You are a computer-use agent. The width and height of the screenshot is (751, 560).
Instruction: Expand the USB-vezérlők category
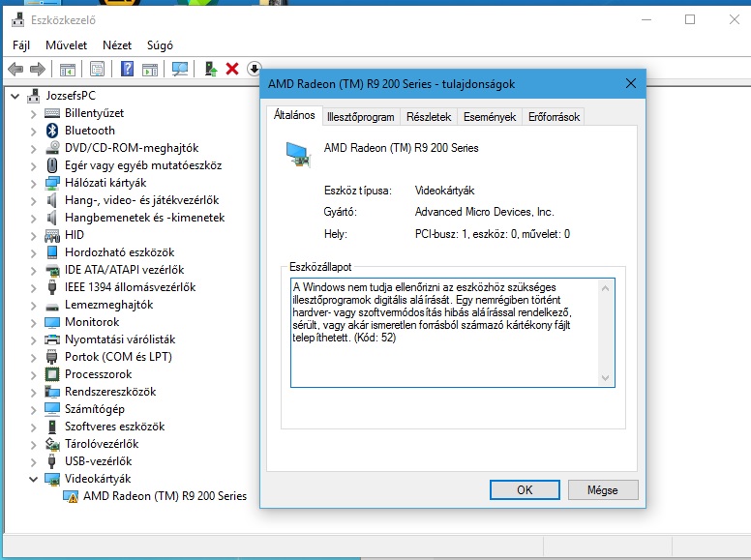(x=33, y=462)
